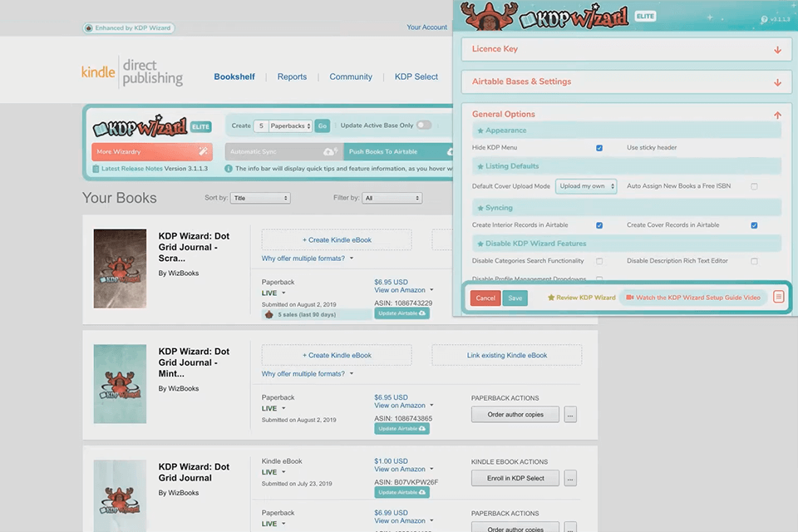Click Enroll in KDP Select button
Screen dimensions: 798x532
(x=515, y=478)
